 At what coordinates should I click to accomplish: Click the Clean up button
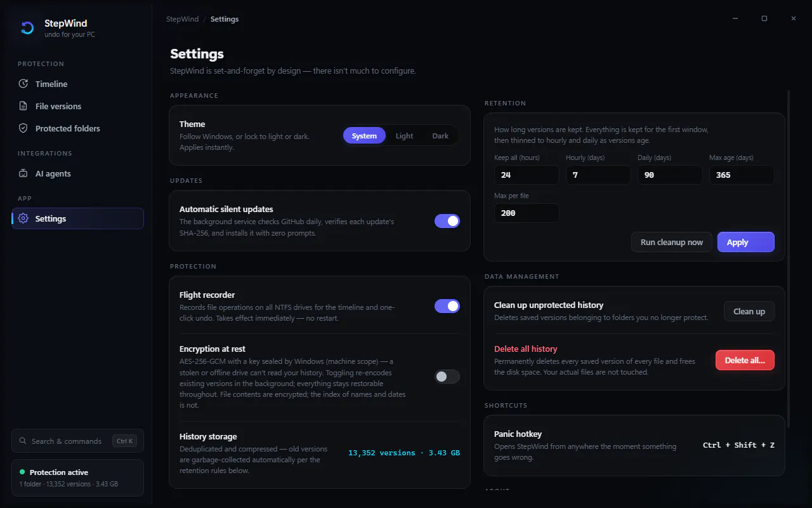tap(749, 311)
